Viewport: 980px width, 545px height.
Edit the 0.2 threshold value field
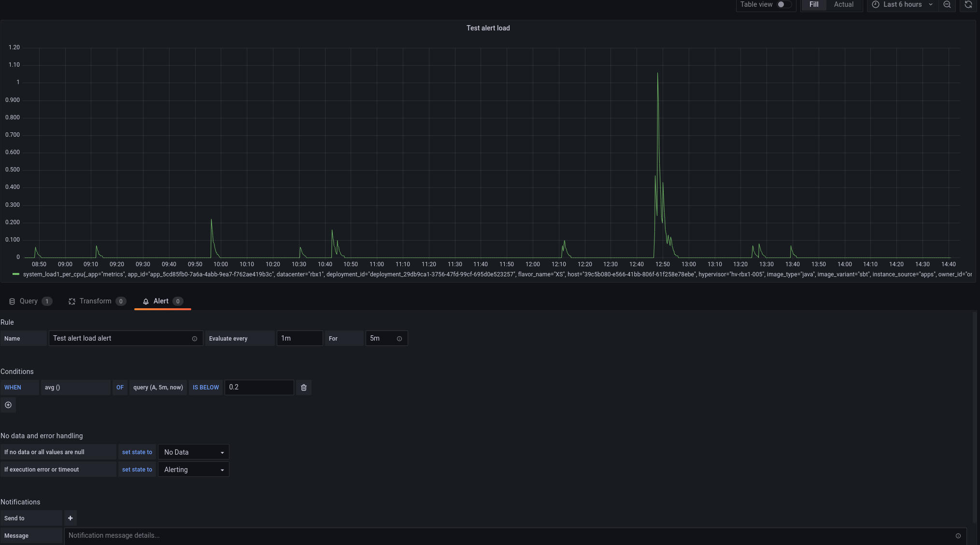coord(259,387)
